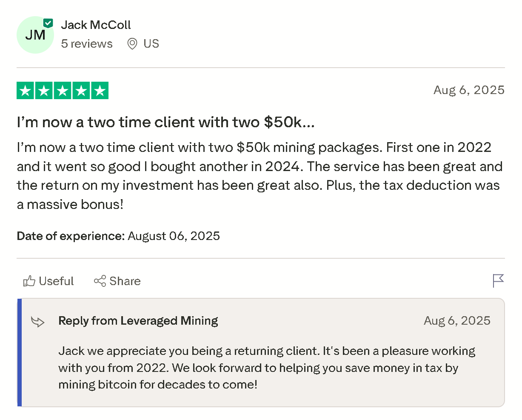Click the "Date of experience" line
The image size is (522, 420).
118,236
